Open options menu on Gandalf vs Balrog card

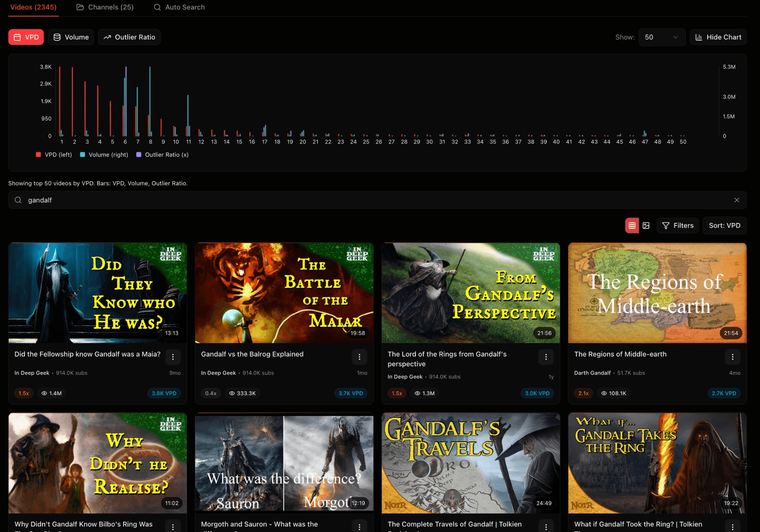359,357
